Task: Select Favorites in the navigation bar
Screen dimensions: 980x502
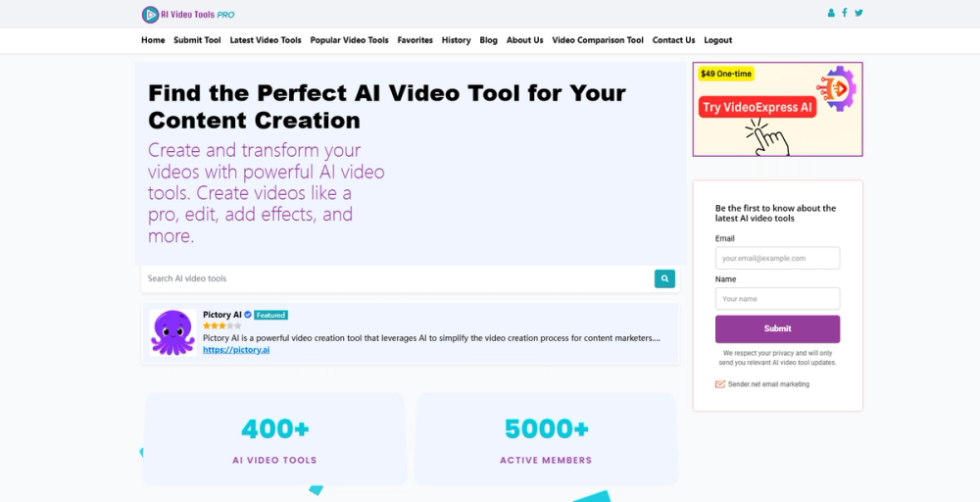Action: click(x=415, y=40)
